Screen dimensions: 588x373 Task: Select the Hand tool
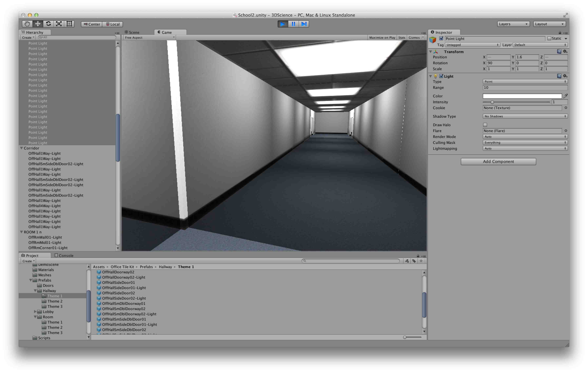(27, 24)
